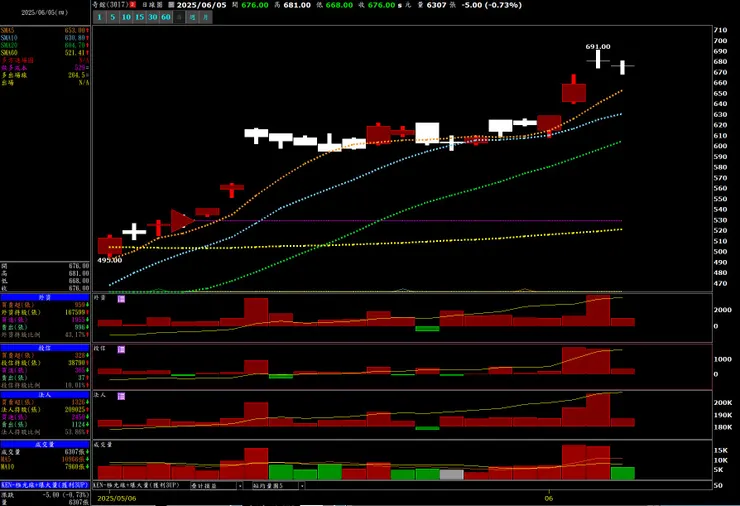Click the MA10 volume value 7960張

[x=76, y=467]
